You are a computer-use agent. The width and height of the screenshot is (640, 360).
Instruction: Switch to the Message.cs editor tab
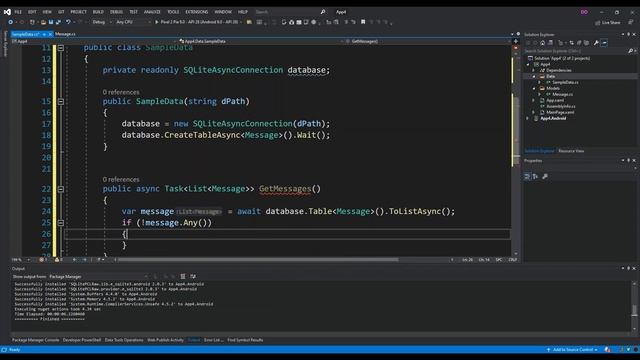[65, 34]
